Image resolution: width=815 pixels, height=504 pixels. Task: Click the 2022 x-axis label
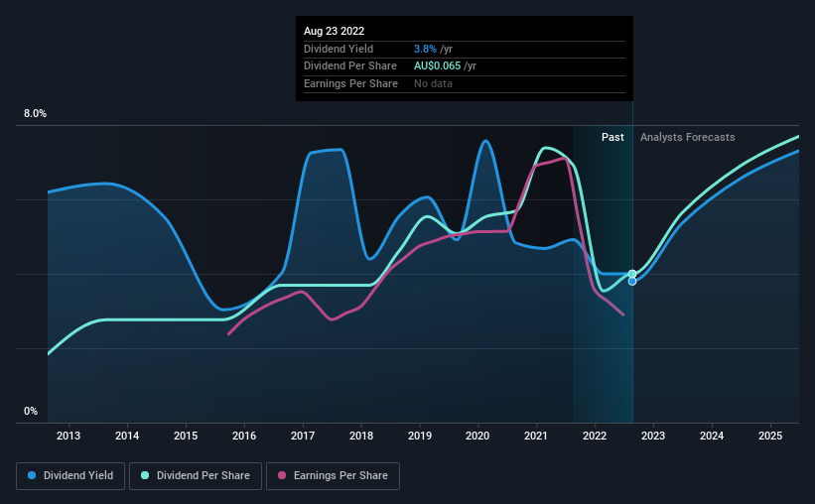point(595,436)
